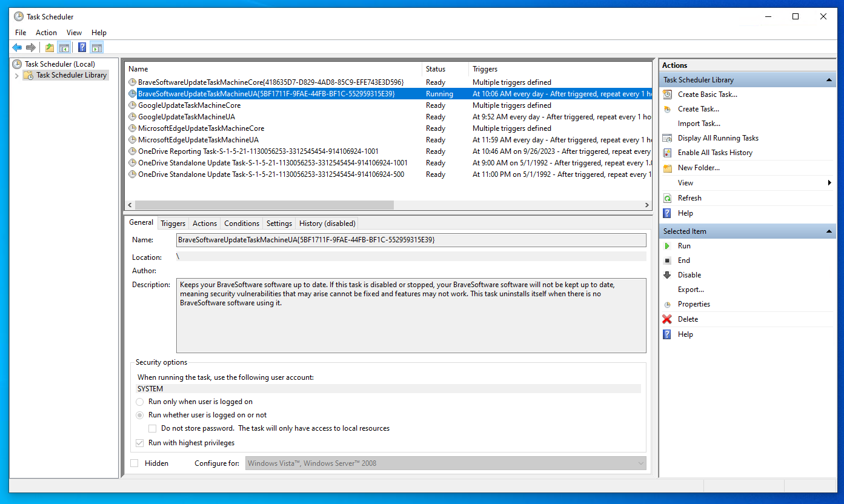Image resolution: width=844 pixels, height=504 pixels.
Task: Open the View submenu arrow in Actions
Action: pyautogui.click(x=829, y=182)
